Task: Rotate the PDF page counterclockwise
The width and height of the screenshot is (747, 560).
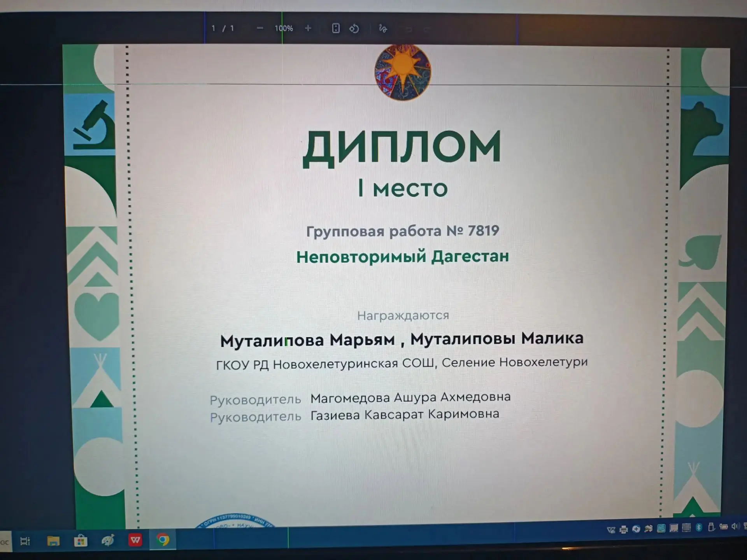Action: coord(354,28)
